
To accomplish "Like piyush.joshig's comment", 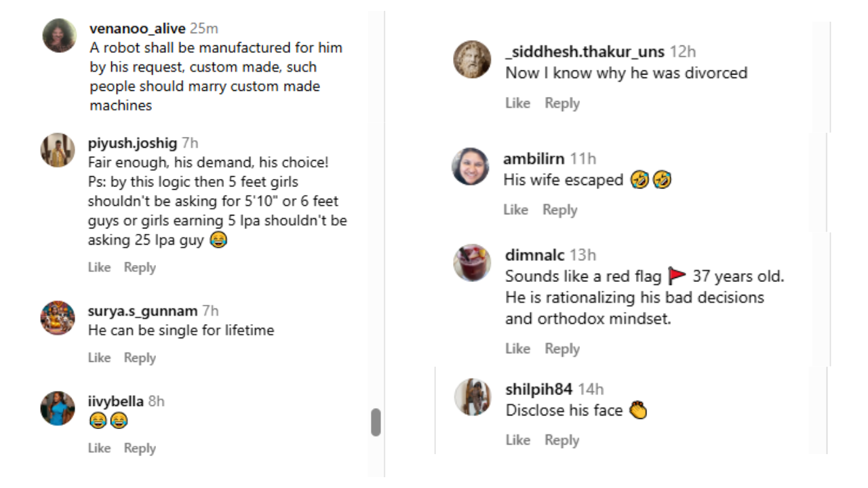I will pyautogui.click(x=99, y=267).
